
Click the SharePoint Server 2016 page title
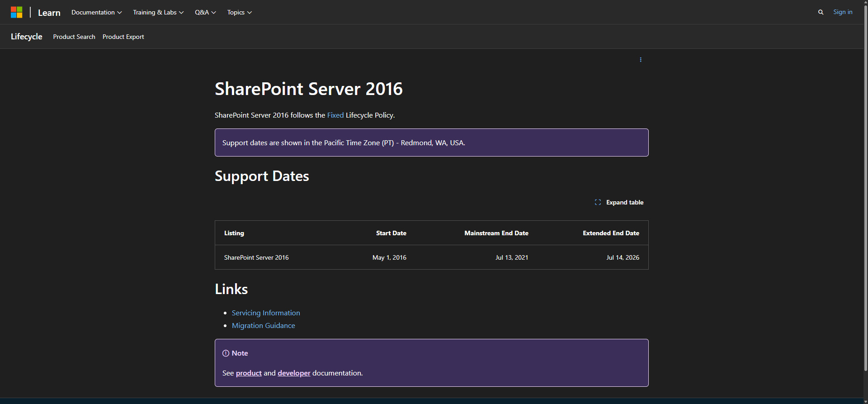click(x=309, y=89)
